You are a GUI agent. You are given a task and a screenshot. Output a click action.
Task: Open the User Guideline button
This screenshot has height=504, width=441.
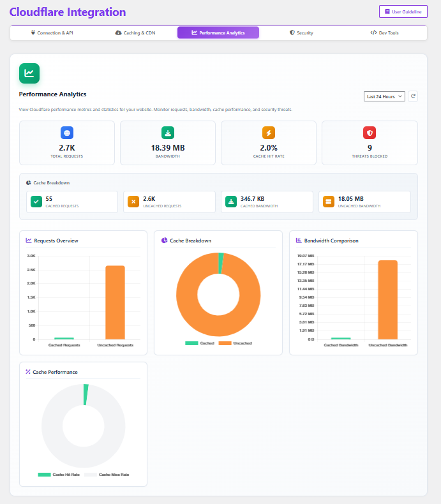pyautogui.click(x=403, y=11)
